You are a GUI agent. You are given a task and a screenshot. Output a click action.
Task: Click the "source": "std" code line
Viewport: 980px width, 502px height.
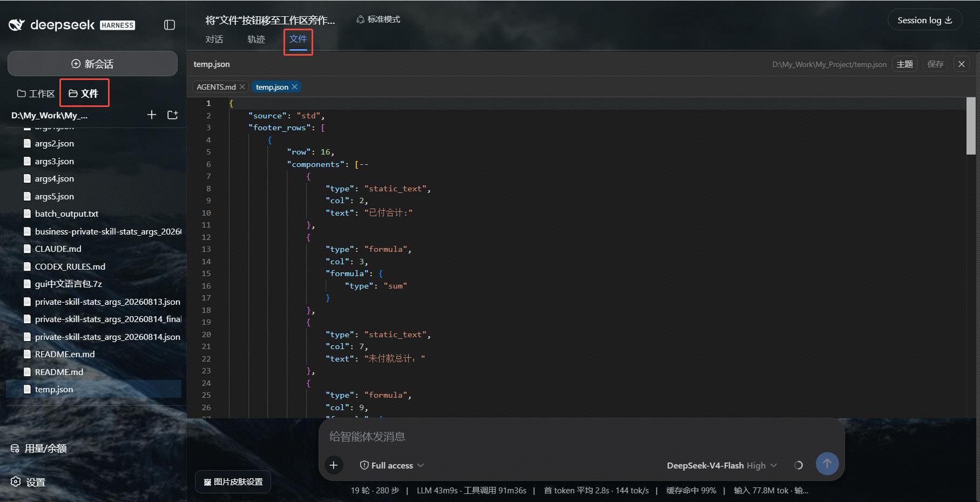(x=287, y=116)
